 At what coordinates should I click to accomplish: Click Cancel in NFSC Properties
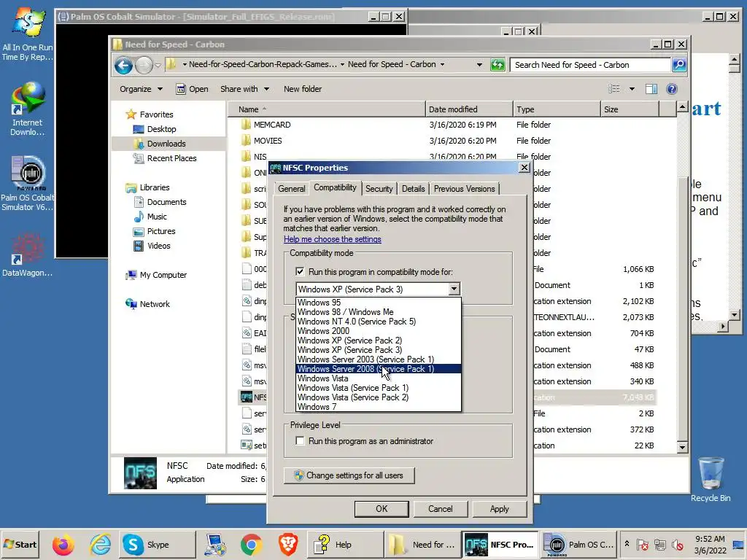(x=440, y=508)
